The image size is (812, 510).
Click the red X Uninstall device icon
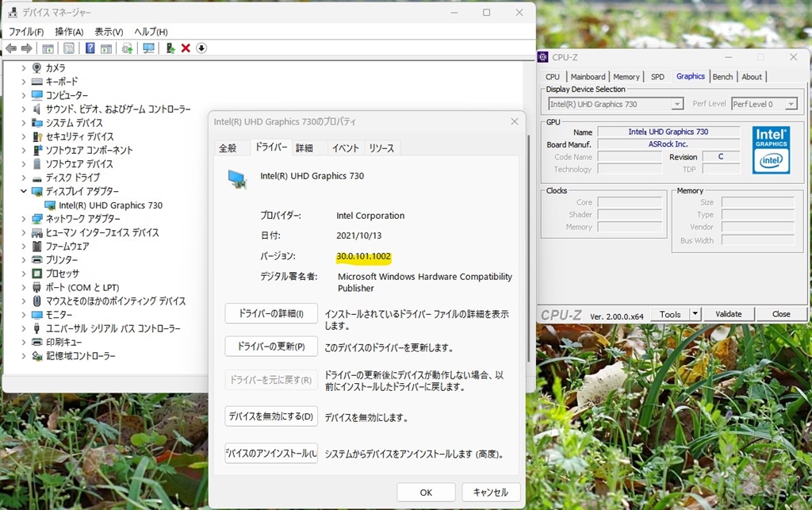coord(186,48)
